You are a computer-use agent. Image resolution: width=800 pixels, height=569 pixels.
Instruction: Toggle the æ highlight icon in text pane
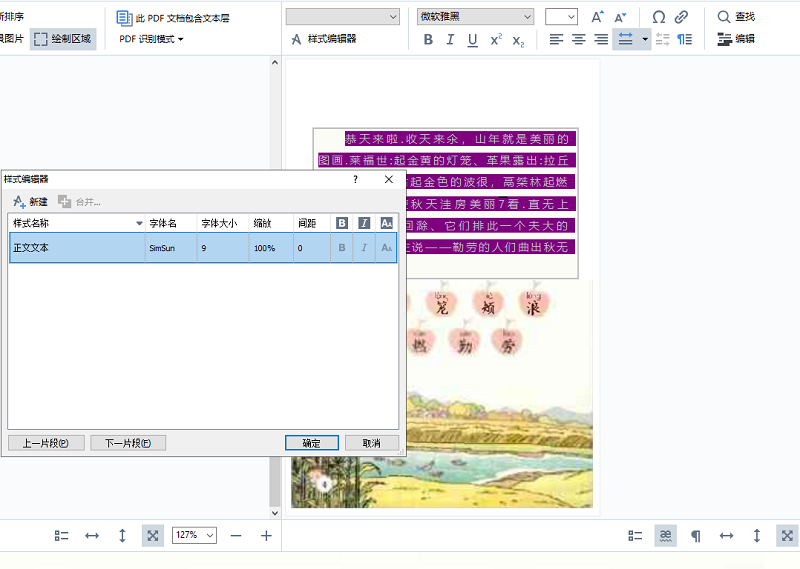(x=665, y=535)
